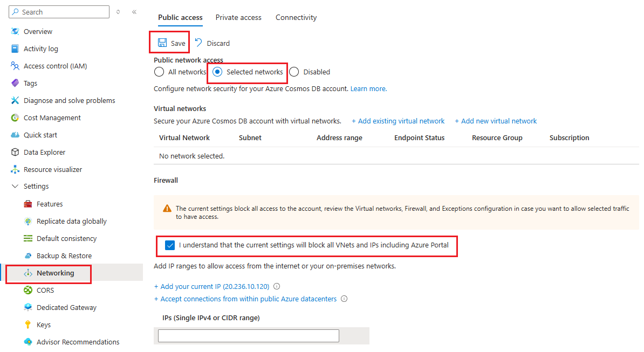Click the Cost Management icon
This screenshot has height=352, width=644.
[15, 118]
